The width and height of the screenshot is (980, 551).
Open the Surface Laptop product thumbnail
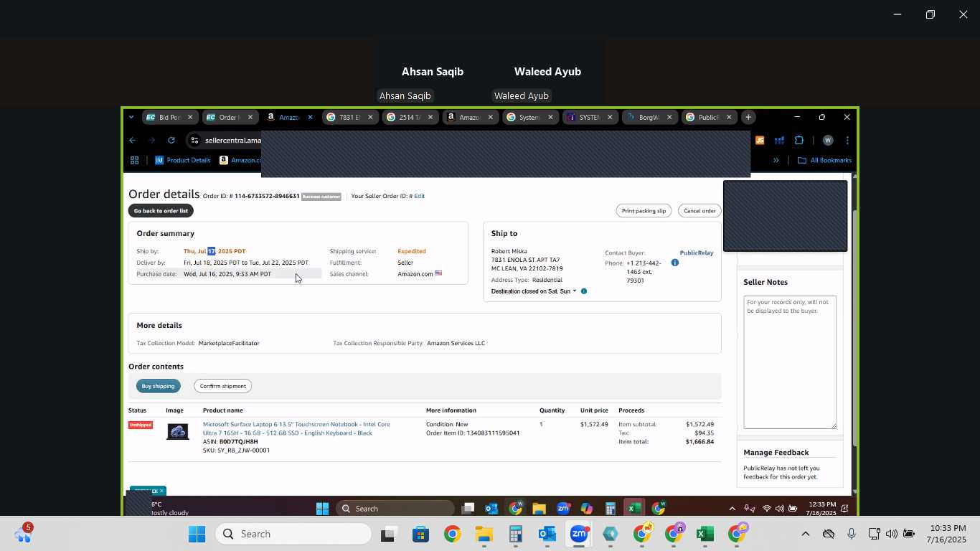177,431
